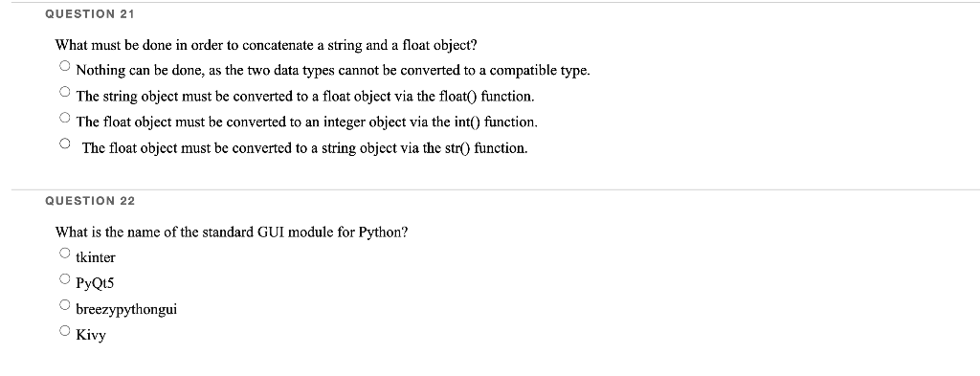Choose the PyQt5 radio button

pyautogui.click(x=64, y=279)
